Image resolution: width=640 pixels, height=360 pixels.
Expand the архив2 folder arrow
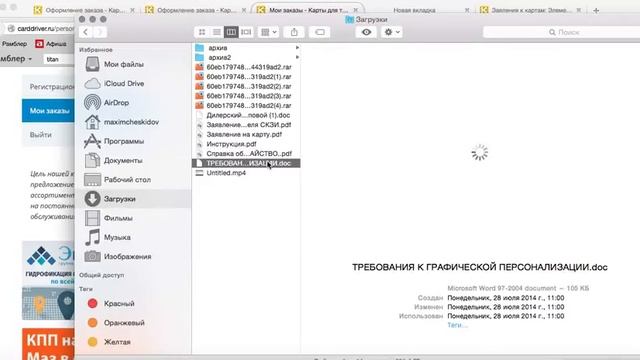point(297,58)
